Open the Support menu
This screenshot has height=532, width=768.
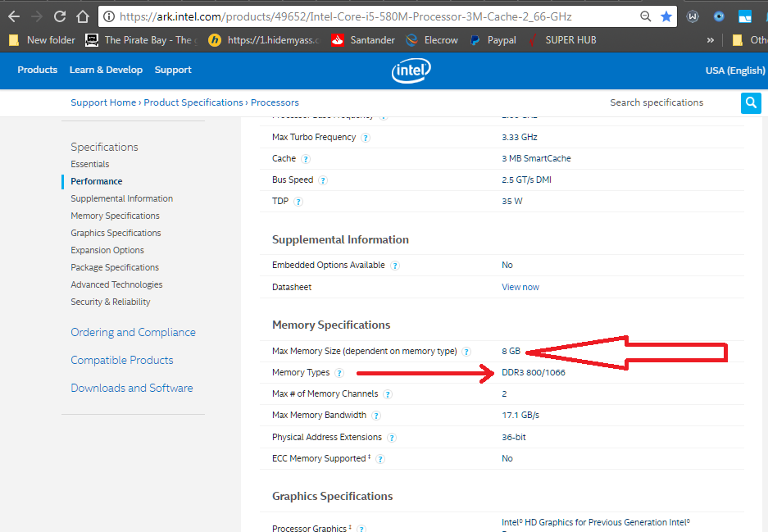tap(173, 70)
